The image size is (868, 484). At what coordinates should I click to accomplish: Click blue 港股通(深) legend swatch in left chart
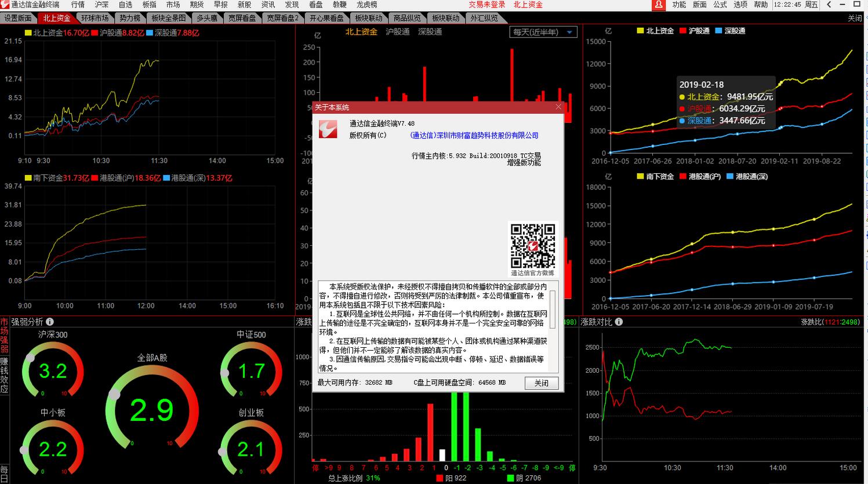click(166, 178)
